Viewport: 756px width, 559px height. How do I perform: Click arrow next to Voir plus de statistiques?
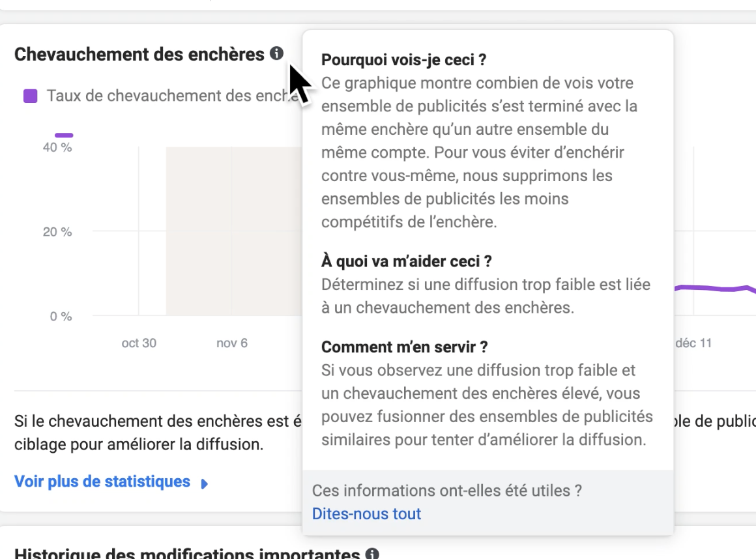point(205,483)
